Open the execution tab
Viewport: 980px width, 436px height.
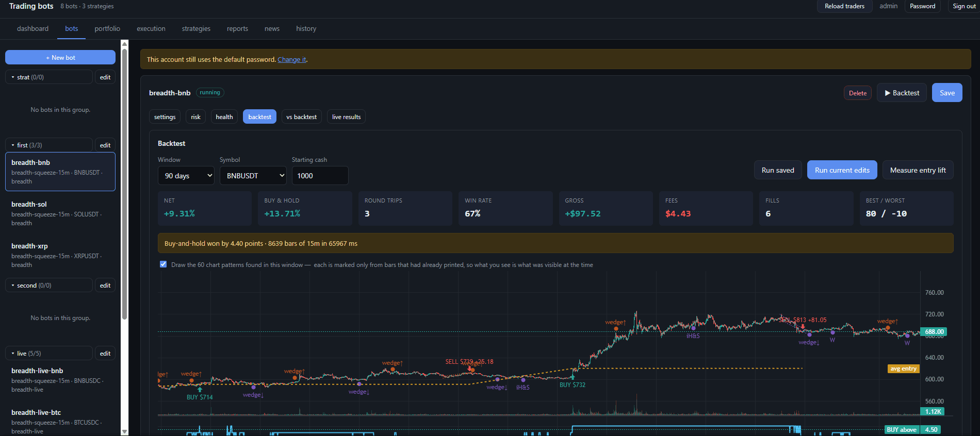pyautogui.click(x=151, y=28)
